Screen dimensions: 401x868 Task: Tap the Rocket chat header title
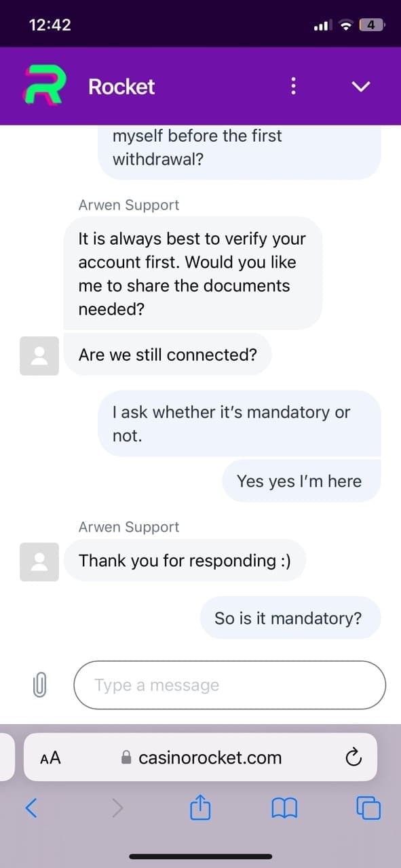coord(121,86)
